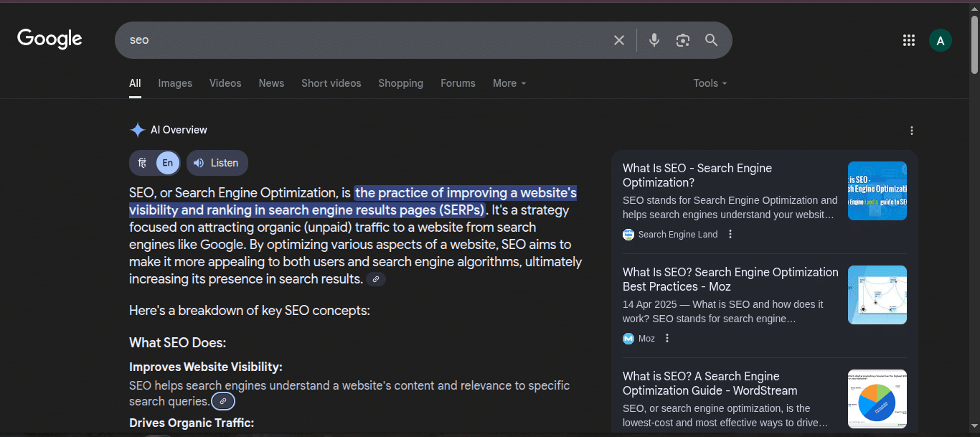980x437 pixels.
Task: Open Search by image camera icon
Action: pos(683,40)
